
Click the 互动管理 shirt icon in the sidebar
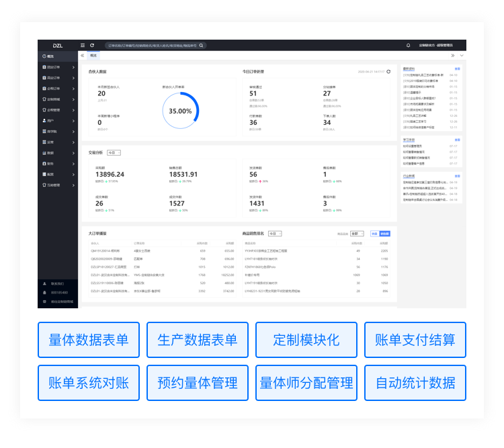click(44, 185)
